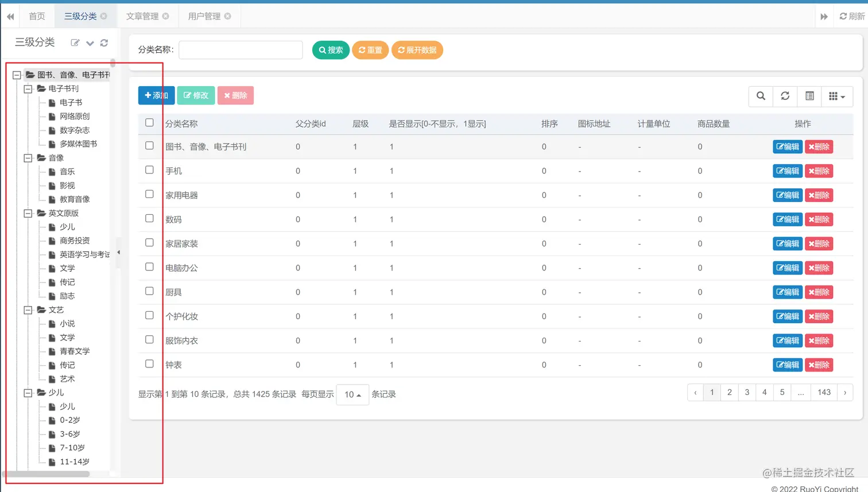The width and height of the screenshot is (868, 492).
Task: Switch to the 文章管理 tab
Action: click(x=142, y=16)
